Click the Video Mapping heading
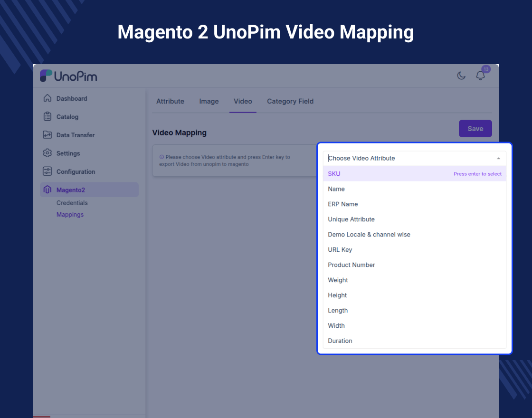Image resolution: width=532 pixels, height=418 pixels. point(179,133)
